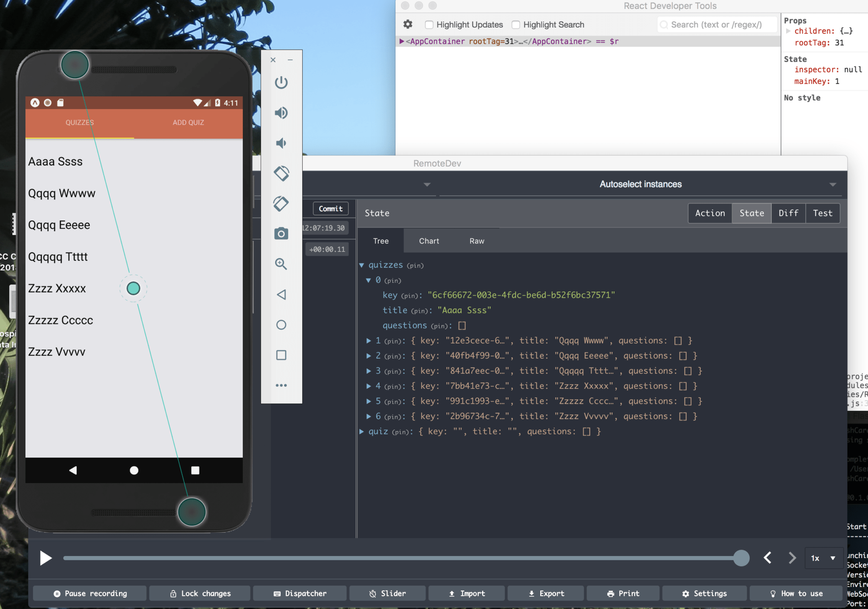868x609 pixels.
Task: Step to next action with right chevron
Action: pyautogui.click(x=792, y=558)
